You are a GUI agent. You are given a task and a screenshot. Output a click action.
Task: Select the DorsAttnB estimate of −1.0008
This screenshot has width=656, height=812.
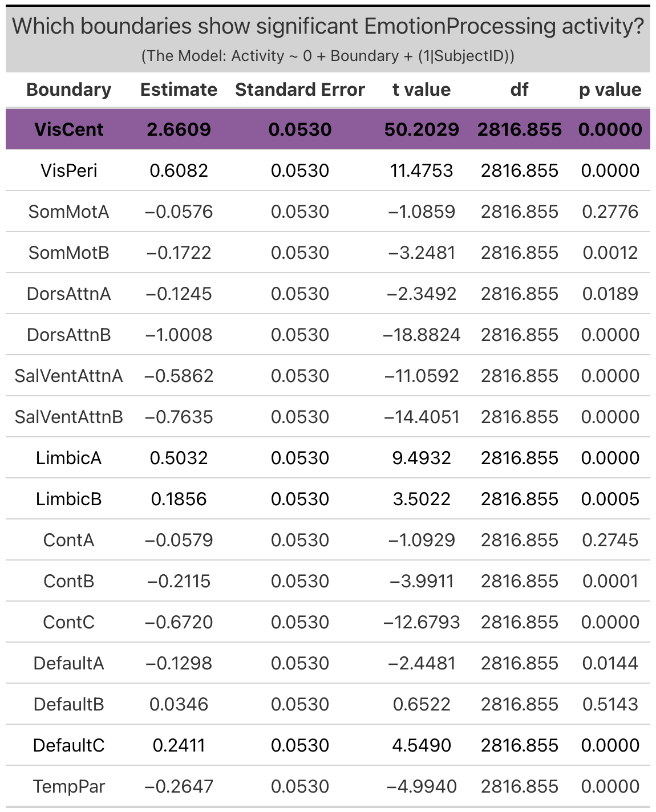(x=179, y=335)
